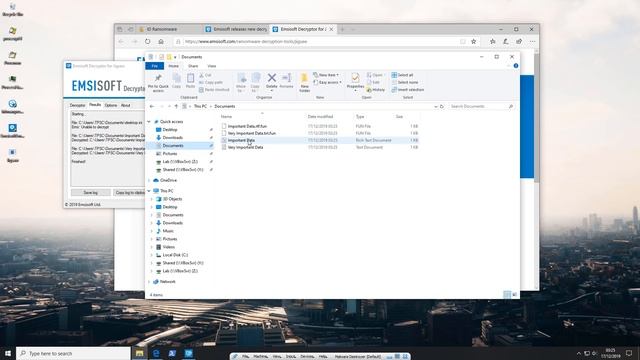Click the Edge browser settings ellipsis icon
The height and width of the screenshot is (360, 640).
tap(532, 42)
